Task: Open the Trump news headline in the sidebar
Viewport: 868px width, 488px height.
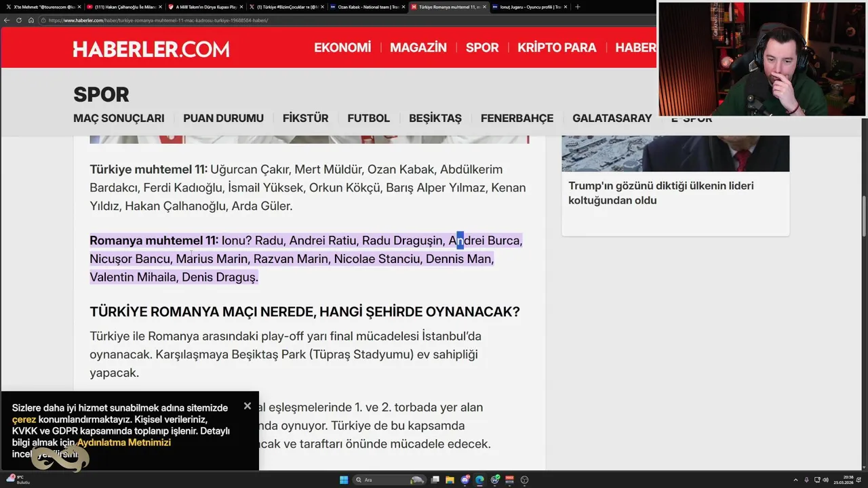Action: pos(660,193)
